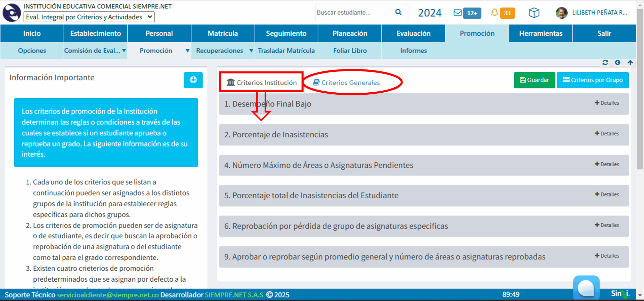The height and width of the screenshot is (301, 644).
Task: Expand Detalles for Desempeño Final Bajo
Action: click(x=607, y=103)
